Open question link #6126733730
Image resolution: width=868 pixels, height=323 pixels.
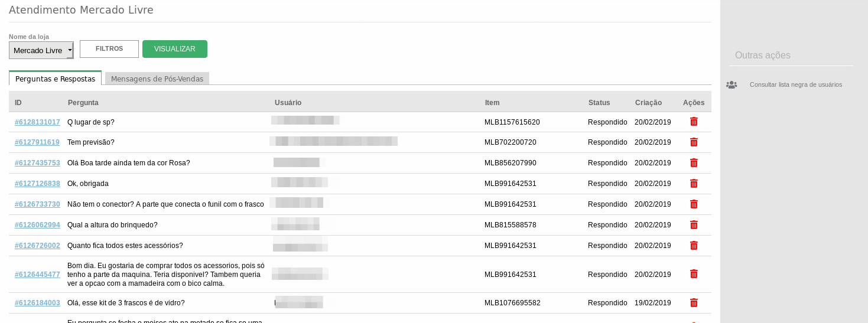click(x=37, y=204)
